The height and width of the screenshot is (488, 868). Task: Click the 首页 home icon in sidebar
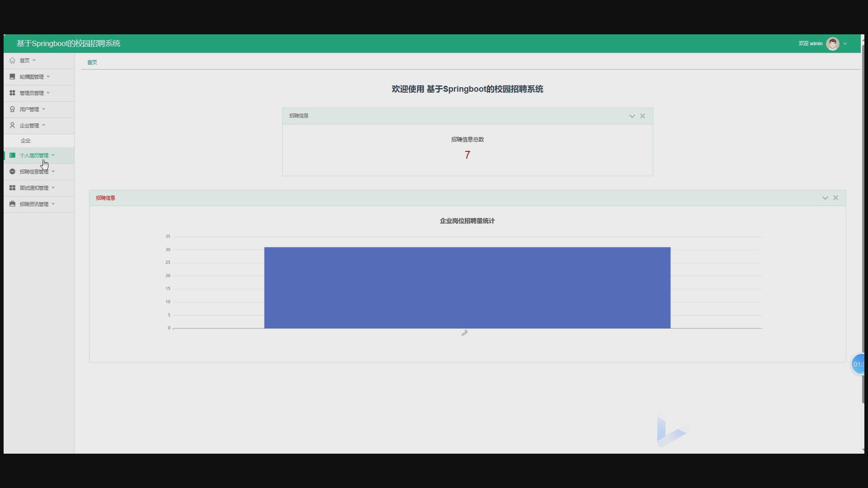12,60
